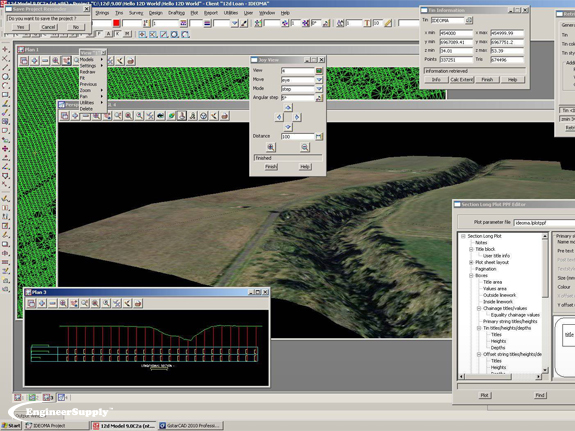
Task: Collapse the Tin titles/heights/depths tree node
Action: [x=479, y=328]
